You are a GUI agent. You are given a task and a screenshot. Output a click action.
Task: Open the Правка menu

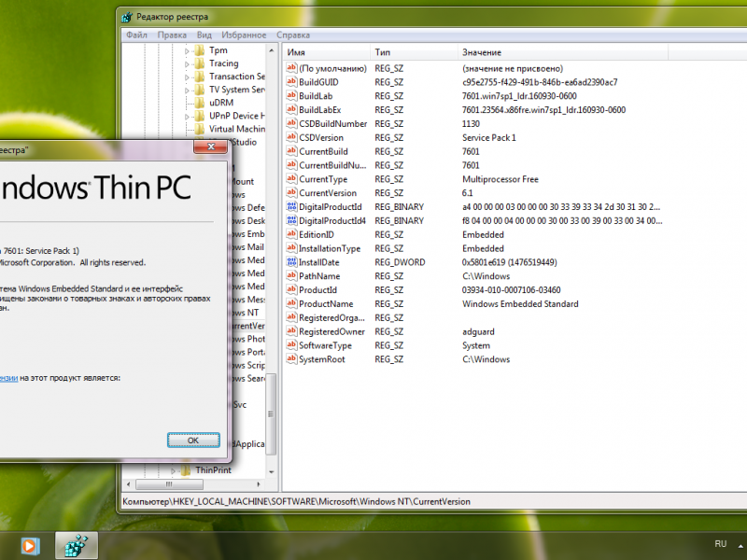(x=172, y=35)
